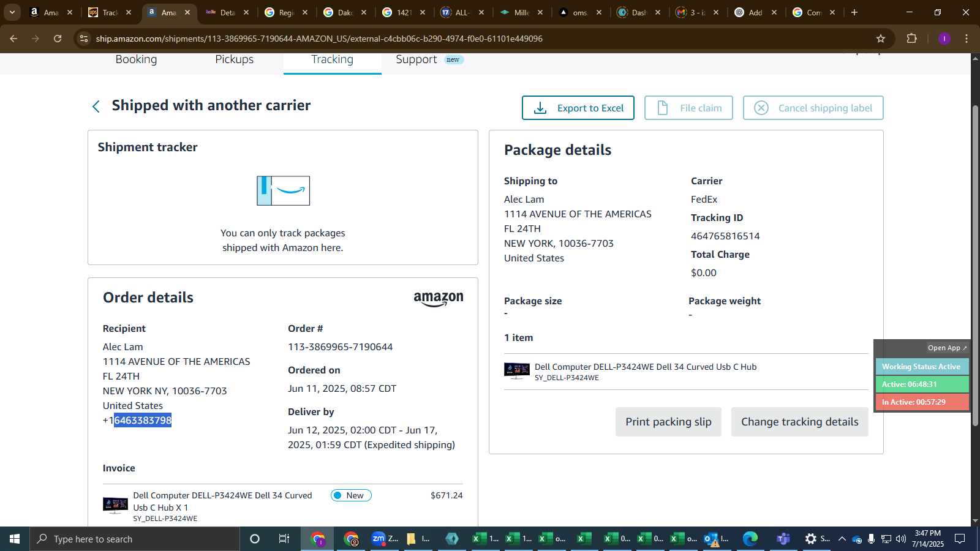Open the Task View icon
The height and width of the screenshot is (551, 980).
tap(284, 539)
